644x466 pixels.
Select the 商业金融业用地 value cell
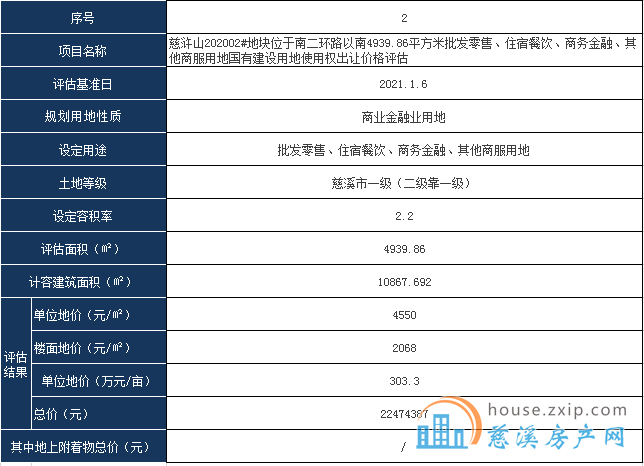tap(403, 117)
